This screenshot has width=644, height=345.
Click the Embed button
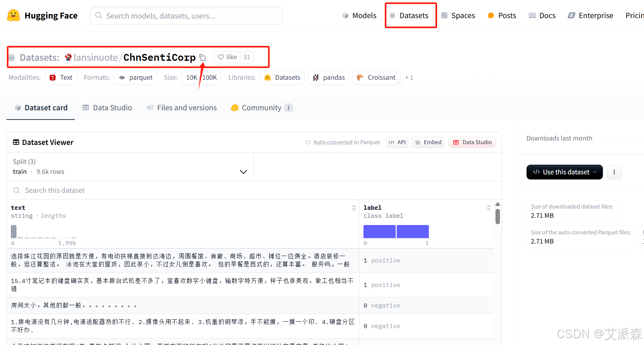point(428,143)
